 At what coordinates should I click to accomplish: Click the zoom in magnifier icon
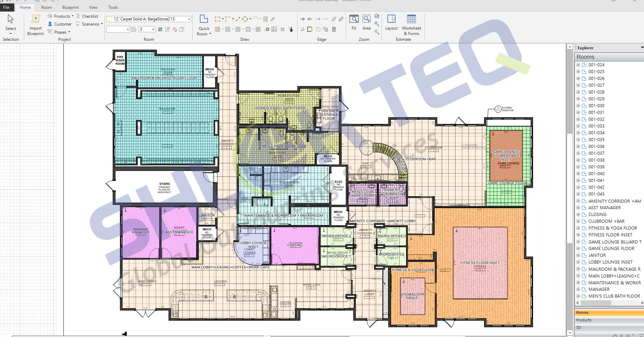[x=377, y=24]
